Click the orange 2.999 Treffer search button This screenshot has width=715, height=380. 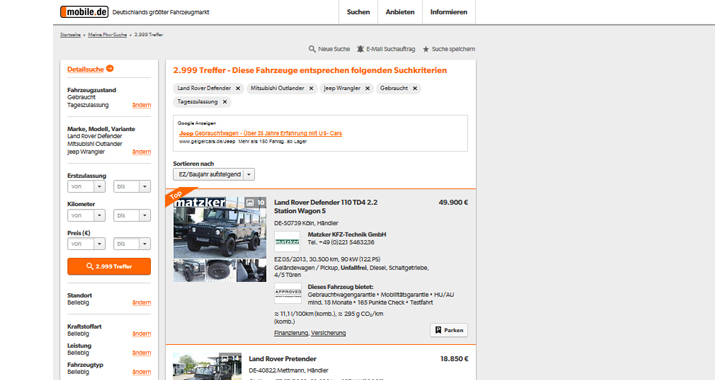tap(109, 266)
